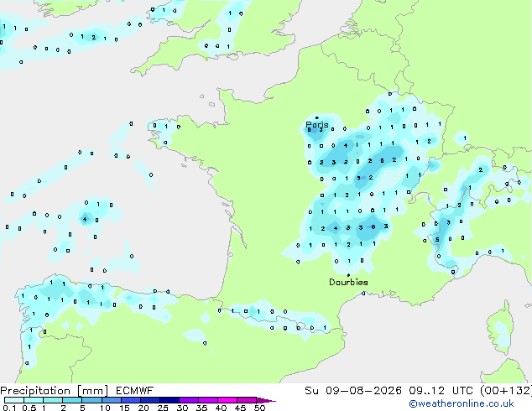Click the legend value label '50'
This screenshot has width=532, height=411.
259,408
